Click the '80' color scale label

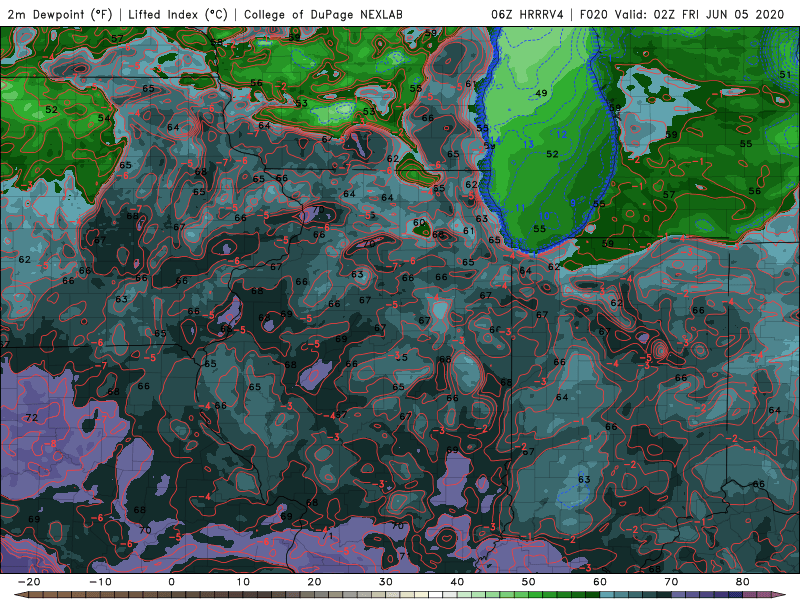pyautogui.click(x=743, y=582)
